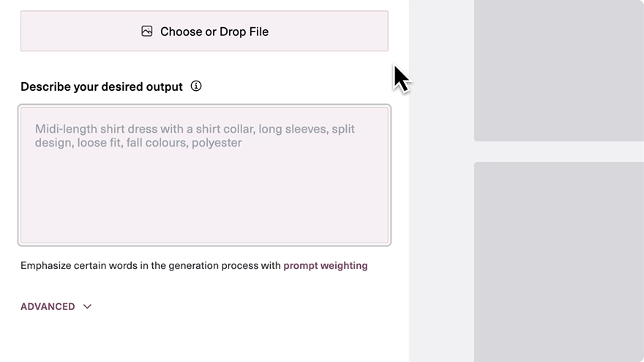Click the Choose or Drop File button
This screenshot has height=362, width=644.
point(204,32)
